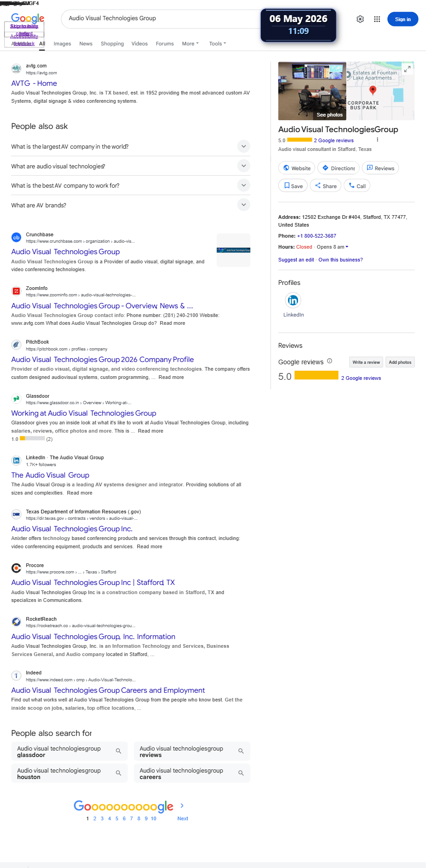Click the Crunchbase result thumbnail image
431x868 pixels.
233,250
